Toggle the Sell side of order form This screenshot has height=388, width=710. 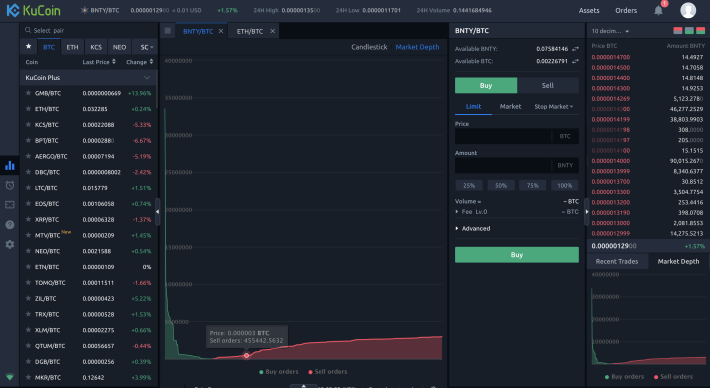pos(547,85)
